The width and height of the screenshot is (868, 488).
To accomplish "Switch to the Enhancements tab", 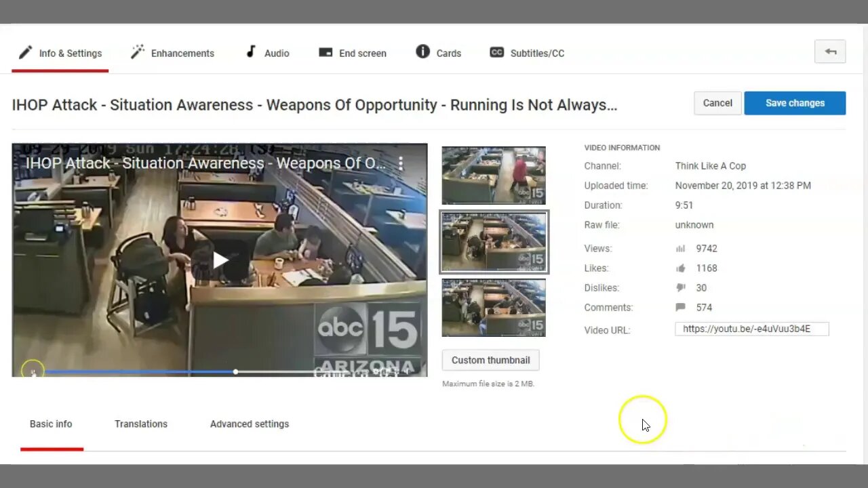I will coord(172,53).
